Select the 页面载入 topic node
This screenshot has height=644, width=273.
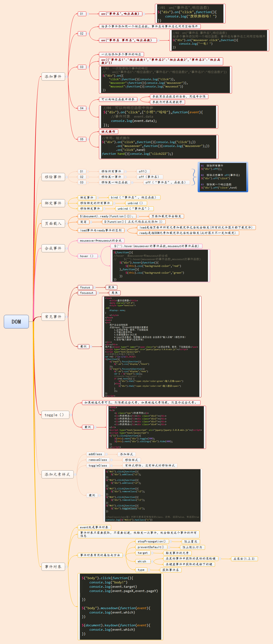pos(53,223)
